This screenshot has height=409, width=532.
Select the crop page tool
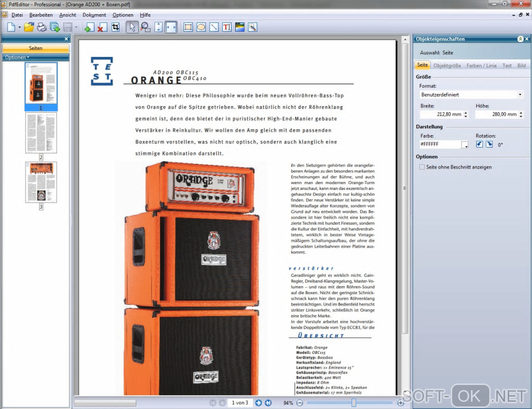115,27
